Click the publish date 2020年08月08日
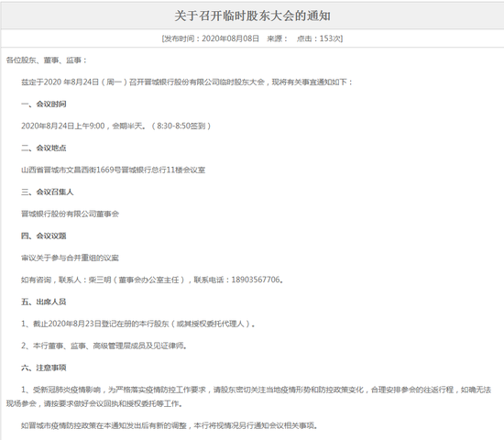 click(x=230, y=38)
